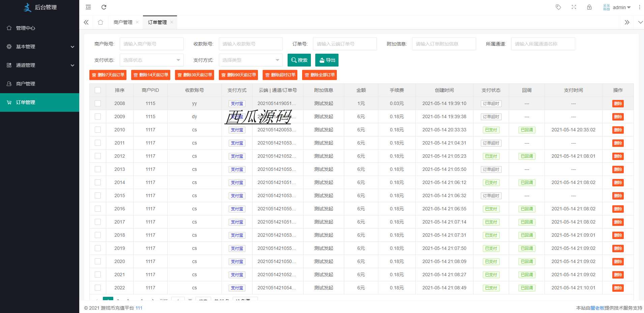Close the 订单管理 tab
This screenshot has width=644, height=313.
(x=172, y=22)
